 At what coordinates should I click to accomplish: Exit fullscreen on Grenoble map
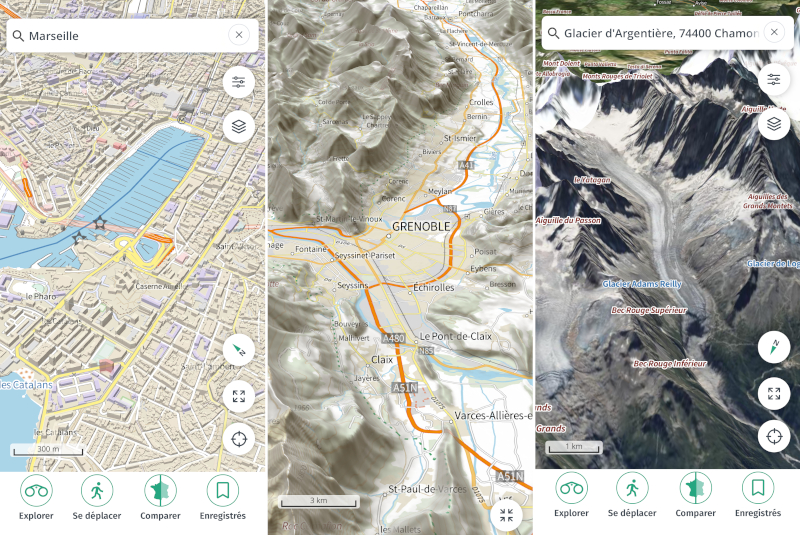coord(506,515)
